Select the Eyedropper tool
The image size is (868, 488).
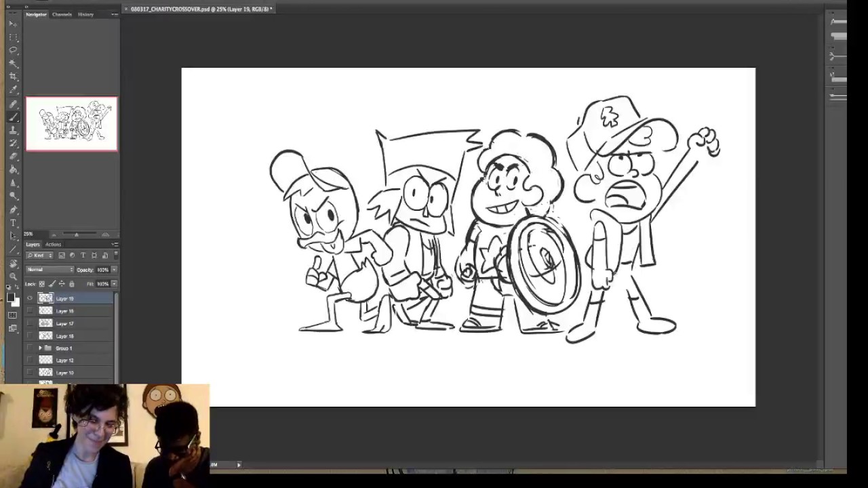tap(13, 90)
